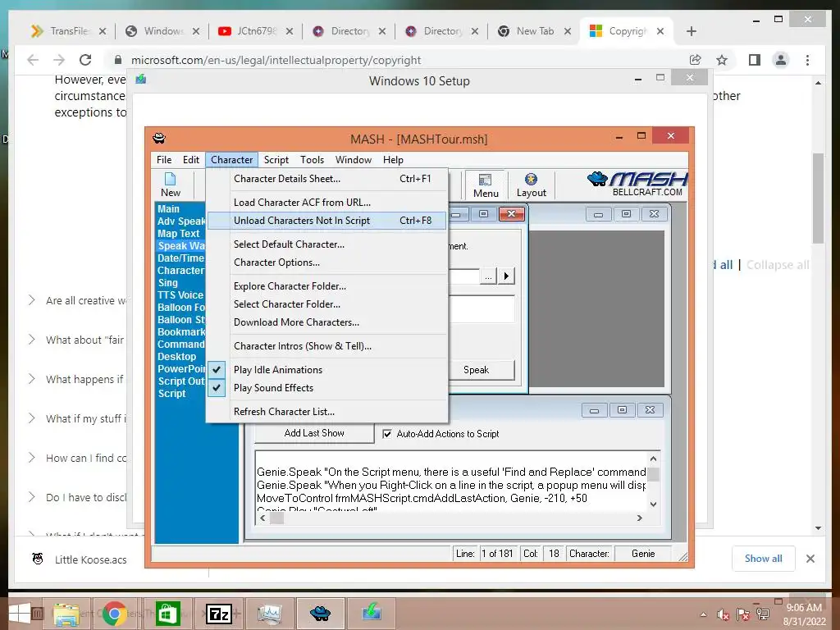Viewport: 840px width, 630px height.
Task: Close the downloads bar with X
Action: pos(810,559)
